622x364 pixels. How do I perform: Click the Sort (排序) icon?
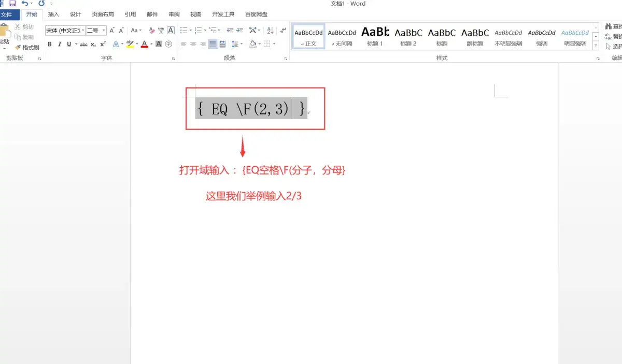[x=270, y=31]
